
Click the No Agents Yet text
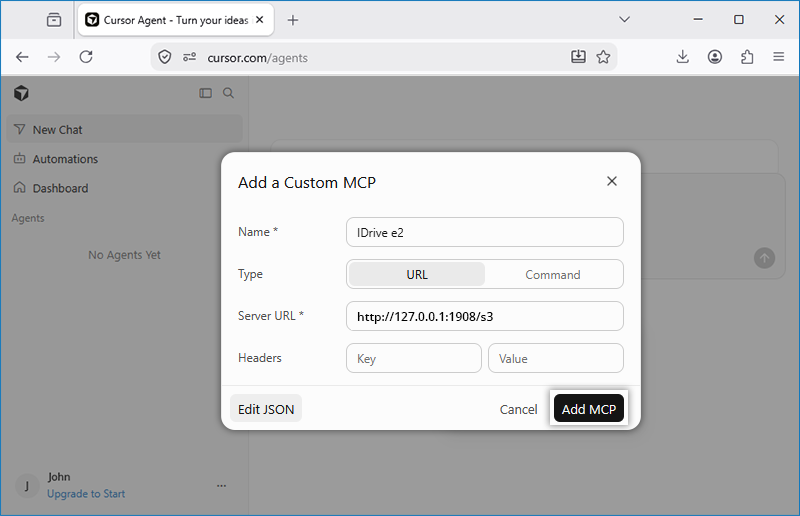pos(124,255)
